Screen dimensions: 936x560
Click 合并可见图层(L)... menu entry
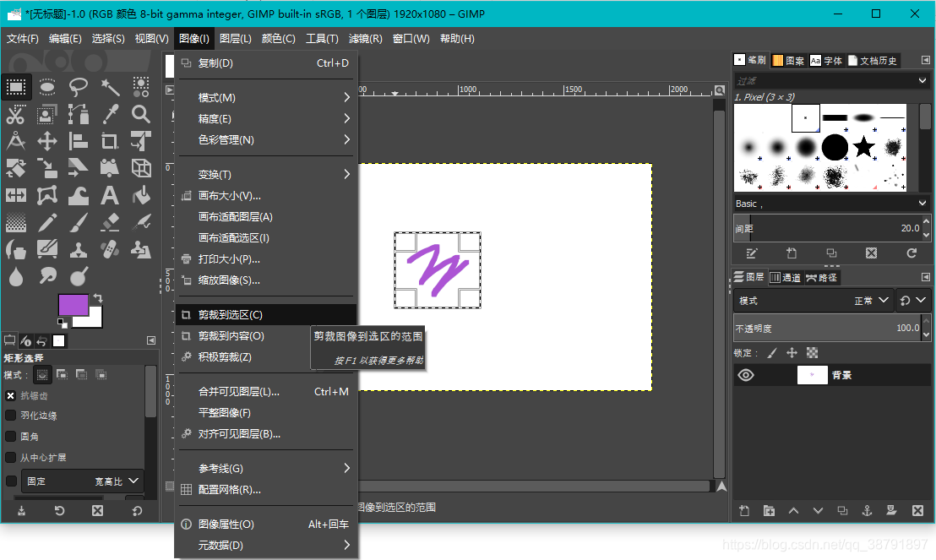(x=266, y=392)
